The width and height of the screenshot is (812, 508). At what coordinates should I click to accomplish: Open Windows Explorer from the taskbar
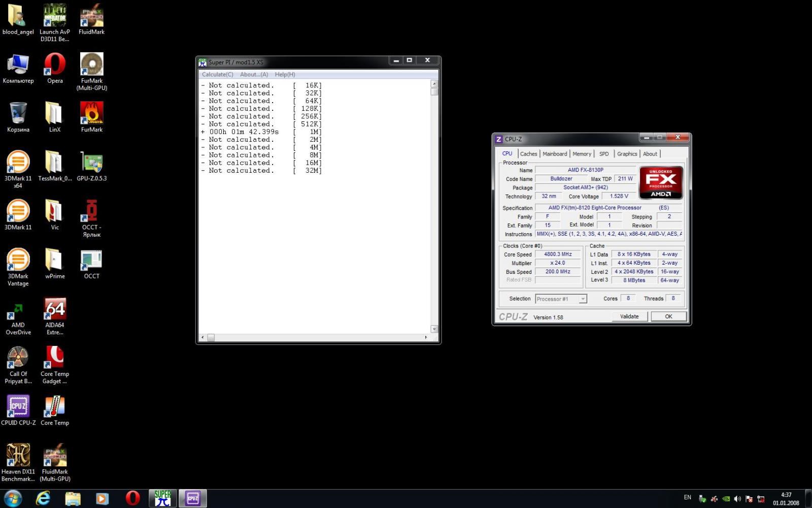point(73,498)
